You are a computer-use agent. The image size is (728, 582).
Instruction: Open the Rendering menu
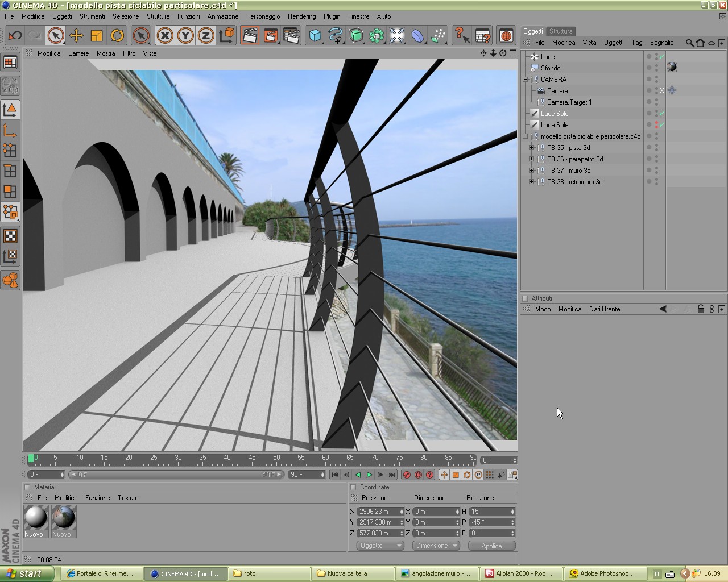click(301, 16)
